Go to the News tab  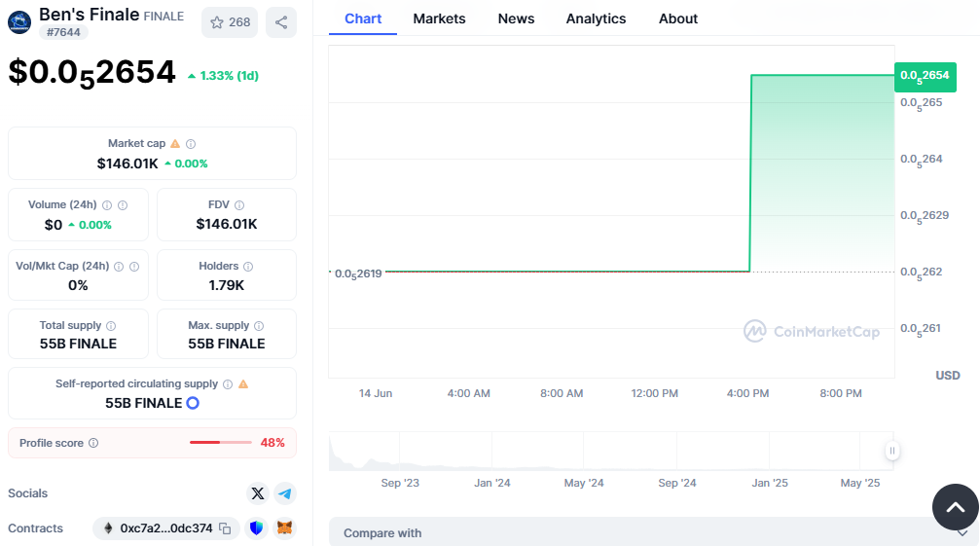pyautogui.click(x=516, y=18)
